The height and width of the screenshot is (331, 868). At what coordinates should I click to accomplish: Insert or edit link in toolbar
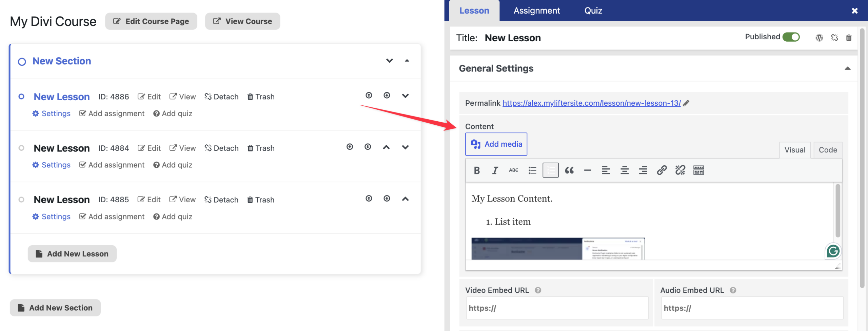[x=662, y=170]
